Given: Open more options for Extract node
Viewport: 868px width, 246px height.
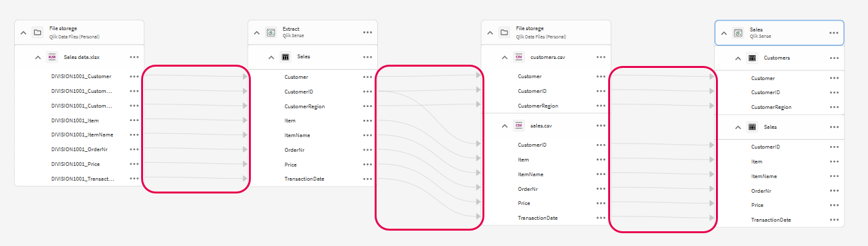Looking at the screenshot, I should tap(368, 32).
